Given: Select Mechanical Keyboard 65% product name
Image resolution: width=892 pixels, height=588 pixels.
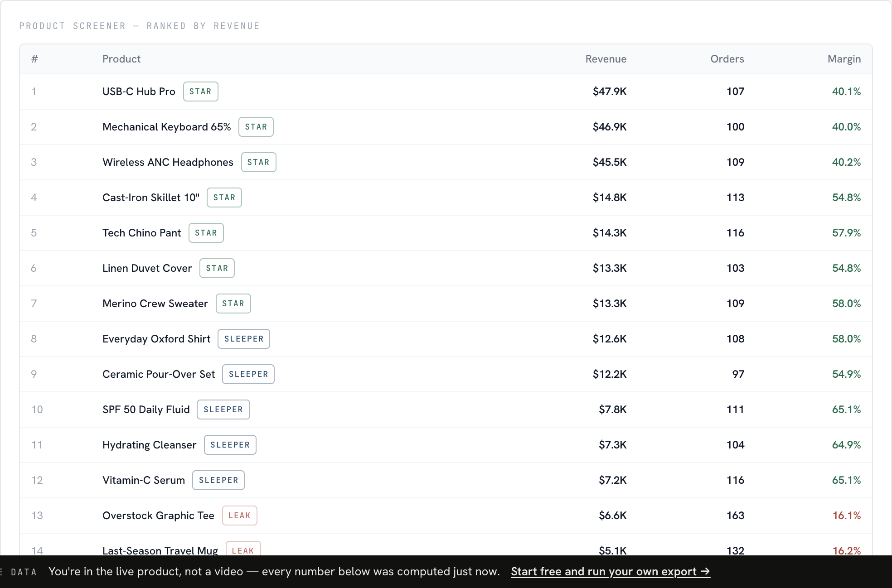Looking at the screenshot, I should point(167,127).
